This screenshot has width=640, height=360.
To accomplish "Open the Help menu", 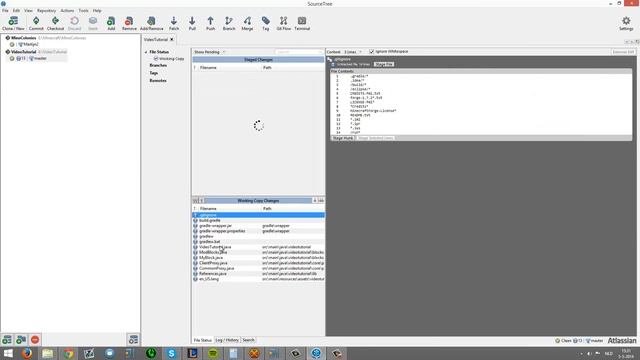I will tap(97, 11).
